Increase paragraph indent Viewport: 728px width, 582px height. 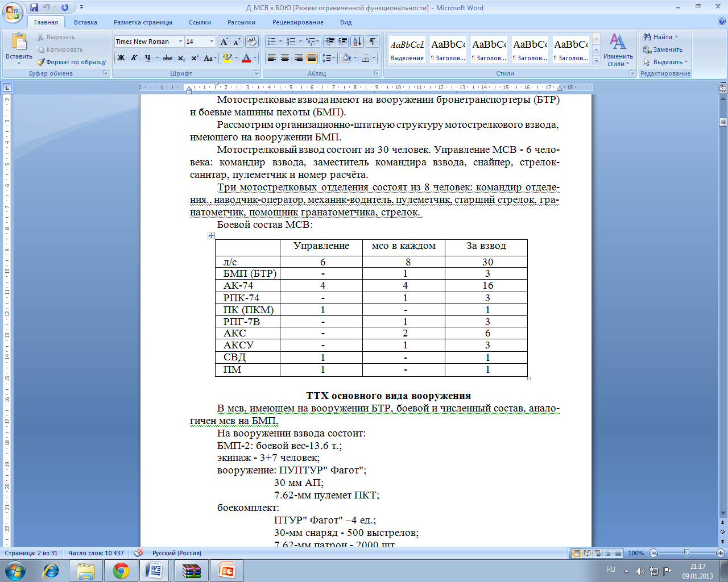(x=342, y=41)
